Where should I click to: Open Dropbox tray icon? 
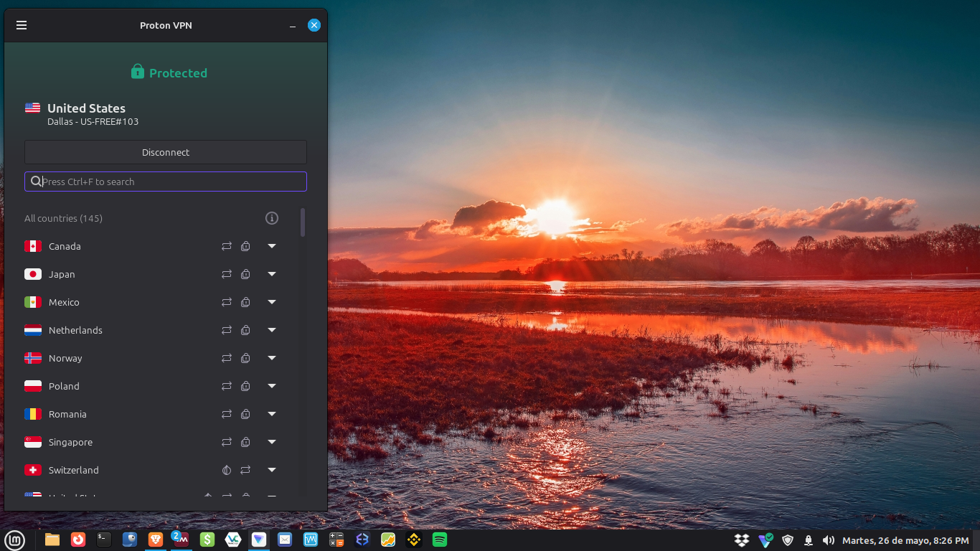pos(742,540)
